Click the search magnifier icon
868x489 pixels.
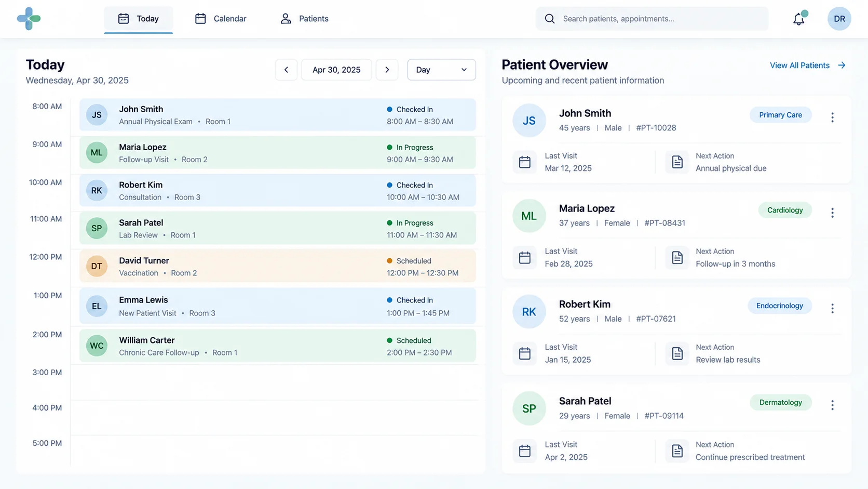550,19
